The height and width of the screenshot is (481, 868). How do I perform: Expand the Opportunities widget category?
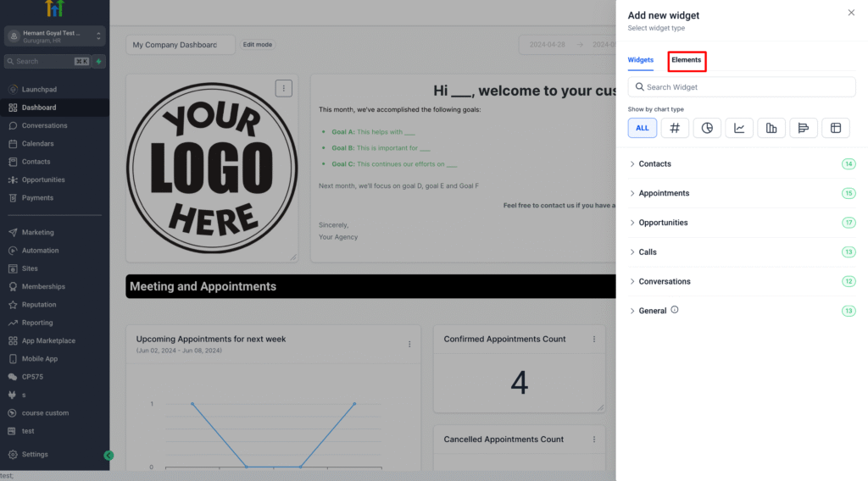663,223
